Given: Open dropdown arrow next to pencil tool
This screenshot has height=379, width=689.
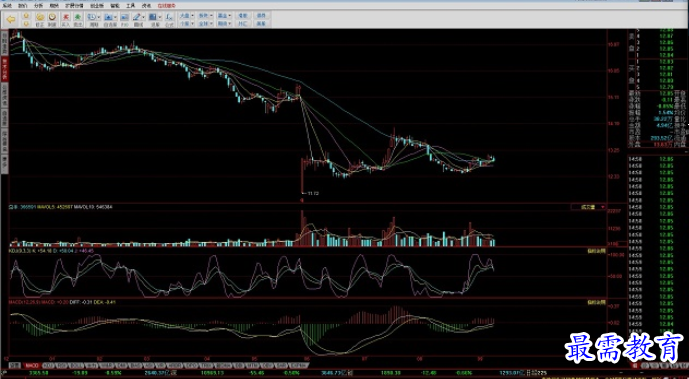Looking at the screenshot, I should click(x=144, y=17).
